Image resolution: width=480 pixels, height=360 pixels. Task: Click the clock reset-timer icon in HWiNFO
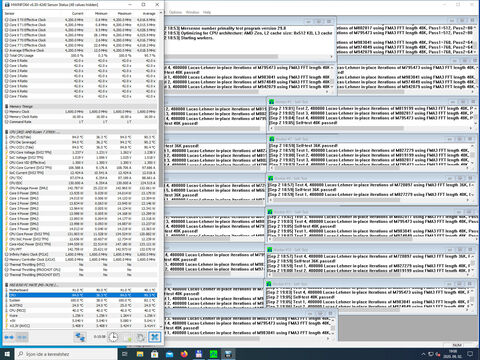point(113,337)
